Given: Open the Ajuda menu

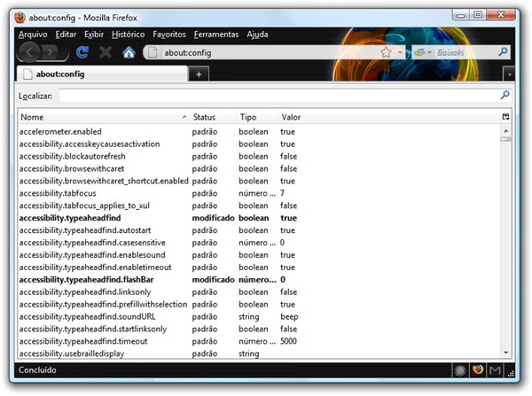Looking at the screenshot, I should (257, 35).
